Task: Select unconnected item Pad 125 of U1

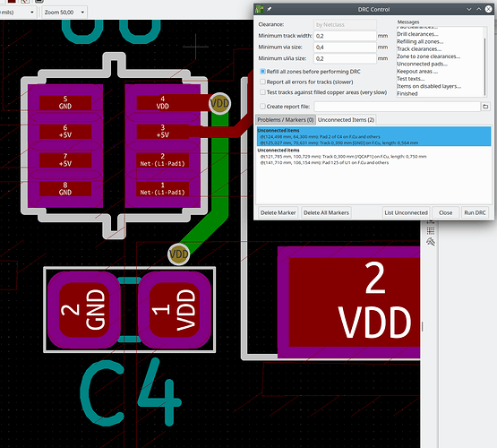Action: 324,163
